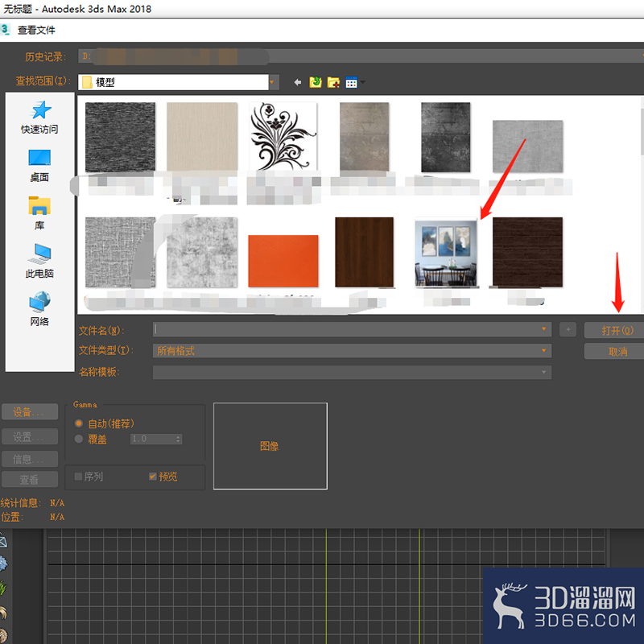Select the Override (覆盖) gamma radio button
Viewport: 644px width, 644px height.
click(79, 439)
